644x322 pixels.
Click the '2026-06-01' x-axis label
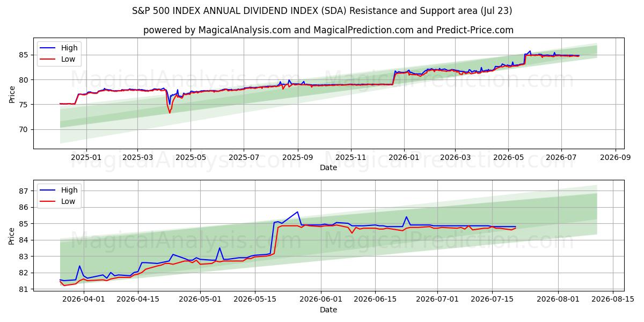coord(320,300)
